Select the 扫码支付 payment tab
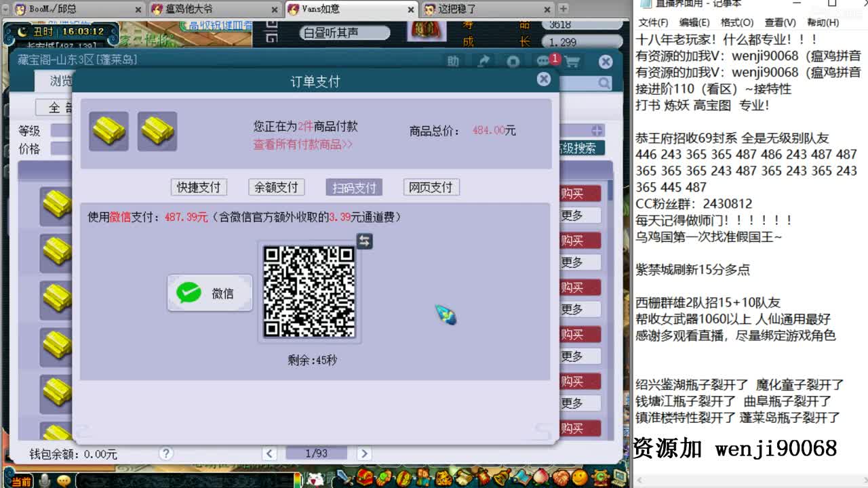The height and width of the screenshot is (488, 868). click(354, 187)
